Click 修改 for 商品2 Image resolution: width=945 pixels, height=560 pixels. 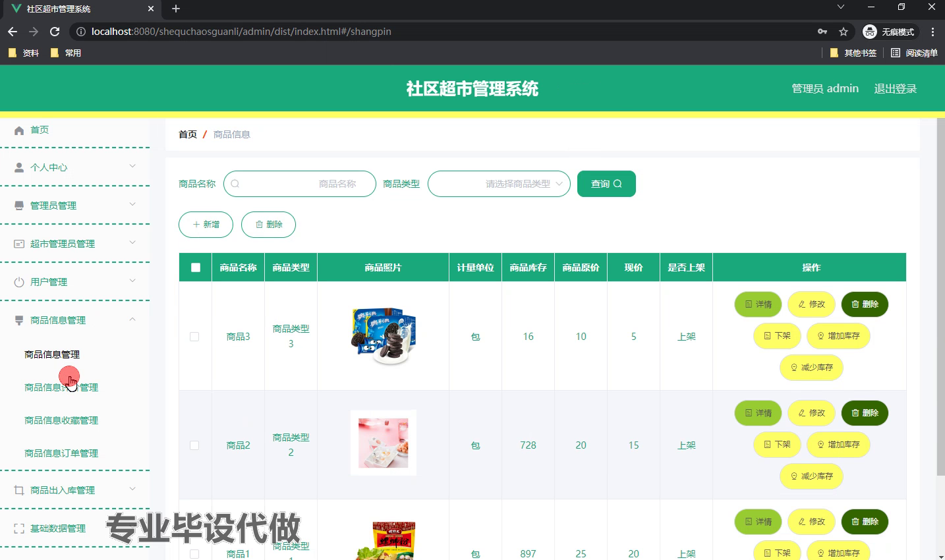coord(811,413)
